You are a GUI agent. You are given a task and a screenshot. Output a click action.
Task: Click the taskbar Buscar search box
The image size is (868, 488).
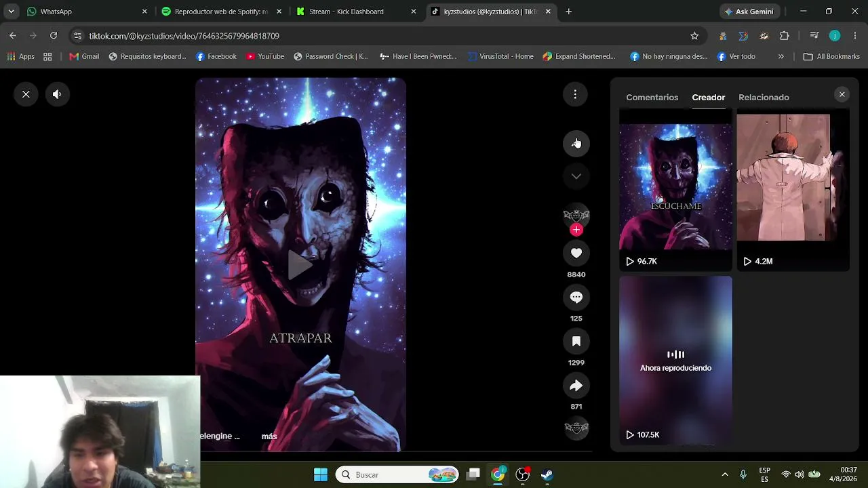click(397, 474)
